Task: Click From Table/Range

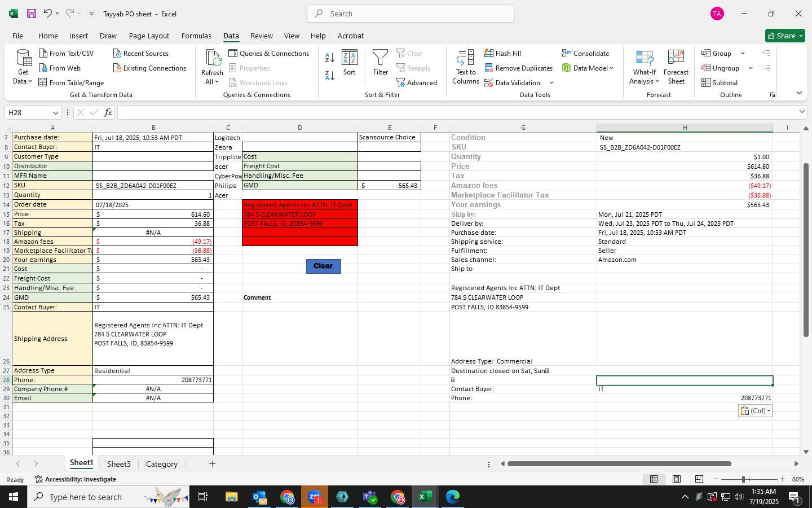Action: pyautogui.click(x=71, y=82)
